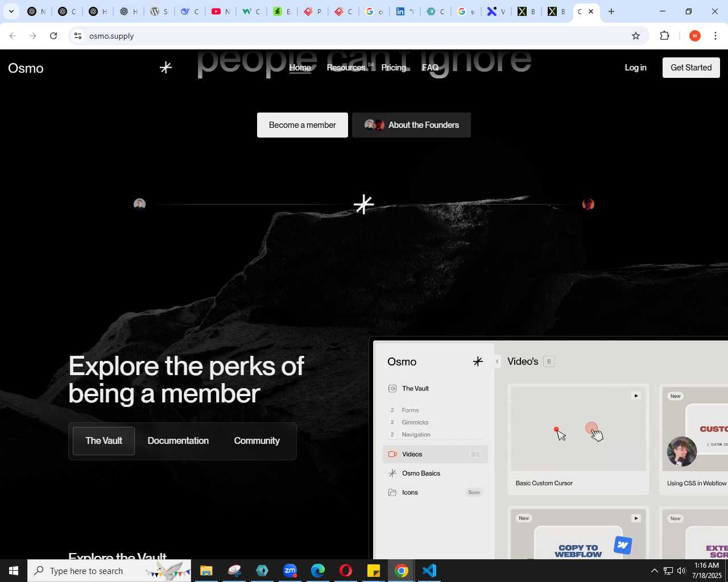Click the Gimmicks sidebar entry
Screen dimensions: 728x582
415,422
